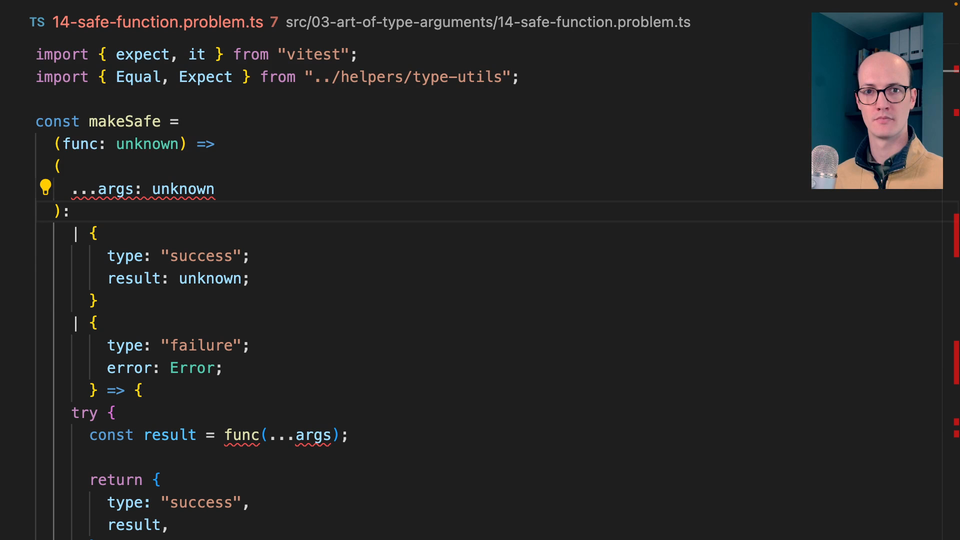
Task: Click the underlined args in the func call
Action: click(x=313, y=435)
